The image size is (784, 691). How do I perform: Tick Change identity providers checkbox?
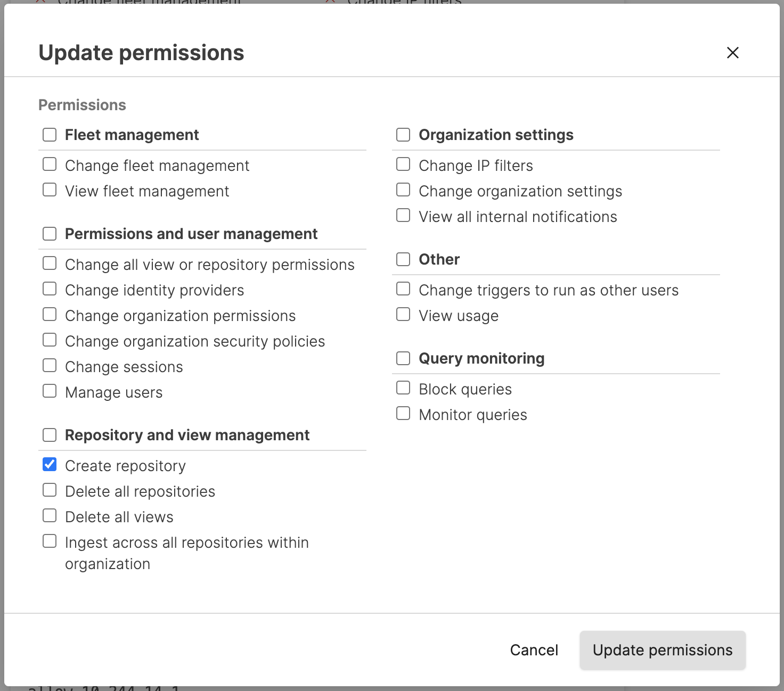point(50,289)
